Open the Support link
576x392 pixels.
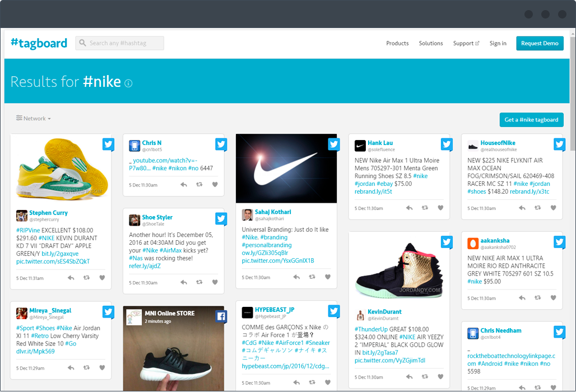[x=466, y=43]
